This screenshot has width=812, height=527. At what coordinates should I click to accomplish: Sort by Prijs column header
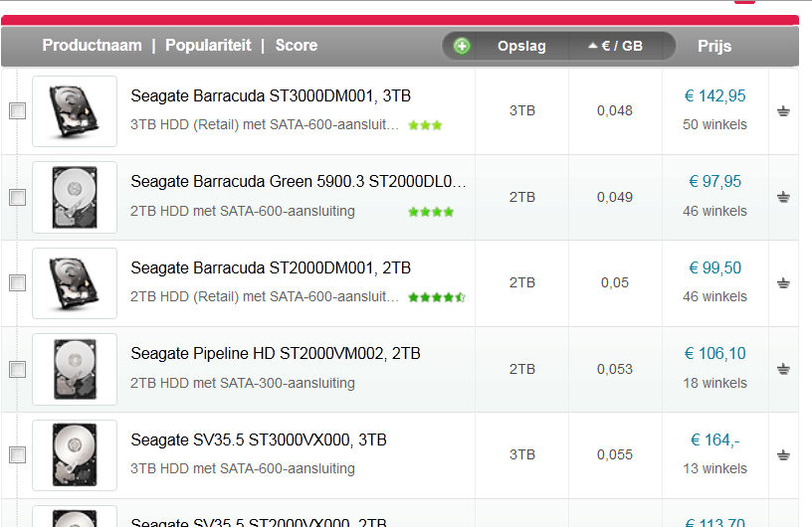coord(714,46)
